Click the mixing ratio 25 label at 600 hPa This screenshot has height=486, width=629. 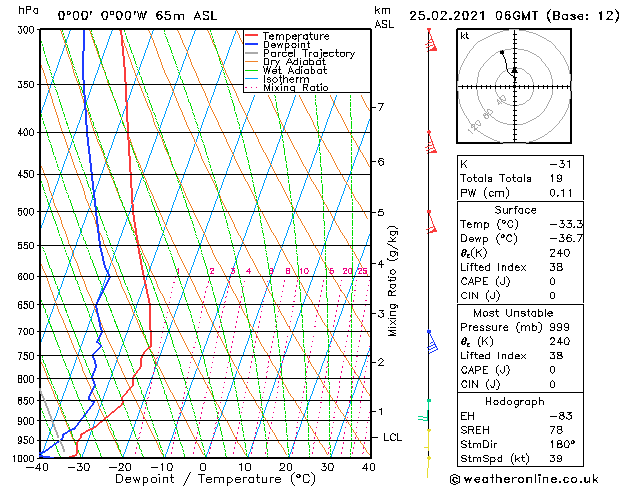363,271
